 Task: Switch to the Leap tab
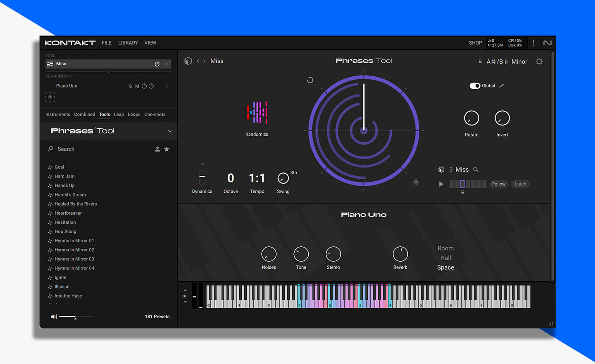[x=119, y=115]
